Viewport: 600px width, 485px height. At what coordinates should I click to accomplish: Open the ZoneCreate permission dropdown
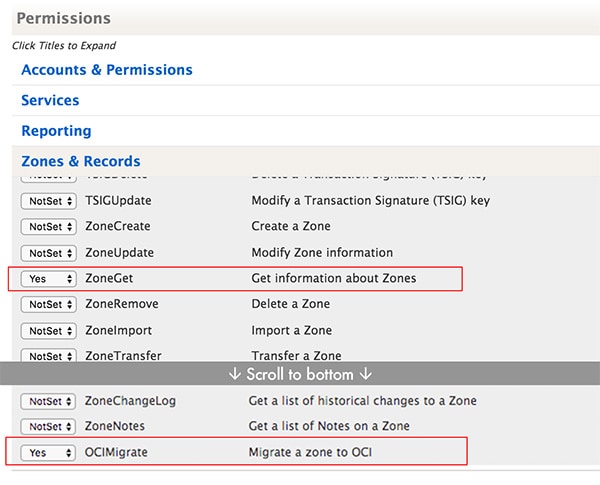pyautogui.click(x=48, y=227)
